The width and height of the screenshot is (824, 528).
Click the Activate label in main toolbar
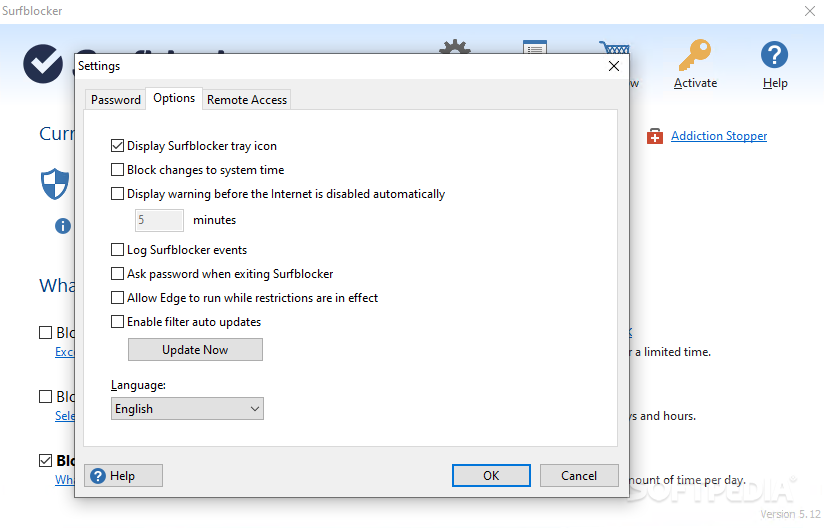(695, 83)
